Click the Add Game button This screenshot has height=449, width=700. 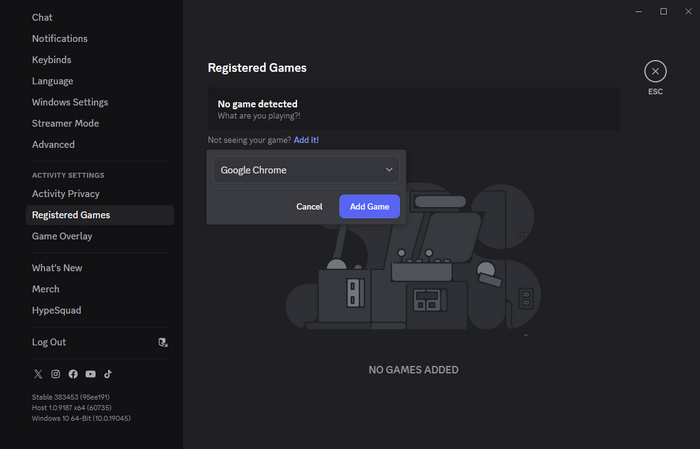tap(369, 207)
